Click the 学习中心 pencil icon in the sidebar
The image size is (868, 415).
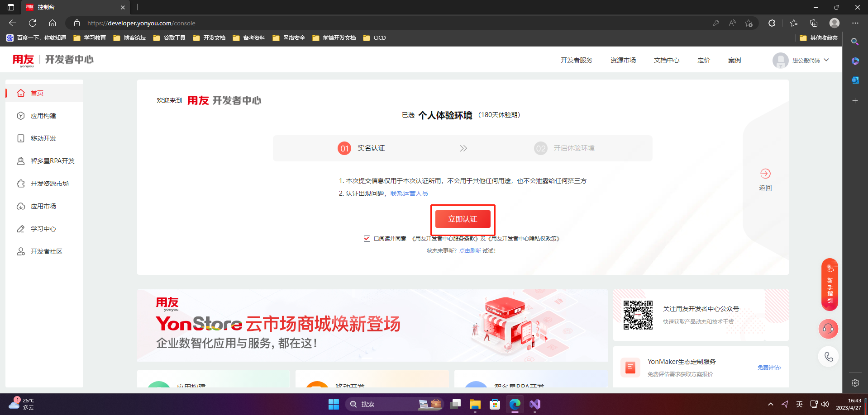click(x=21, y=229)
